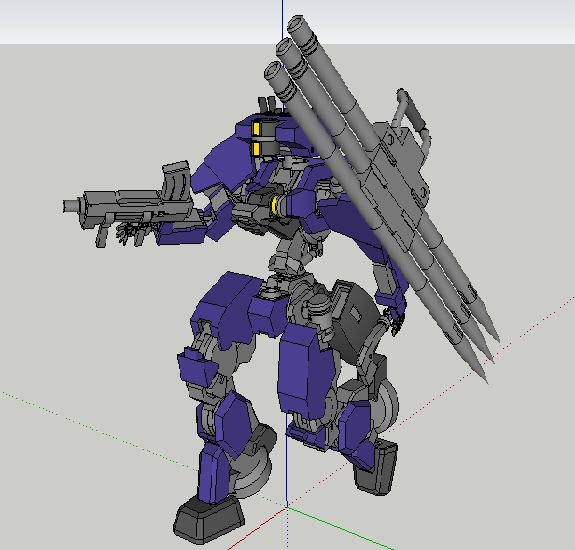
Task: Click the yellow ring joint on the chest
Action: (x=275, y=205)
